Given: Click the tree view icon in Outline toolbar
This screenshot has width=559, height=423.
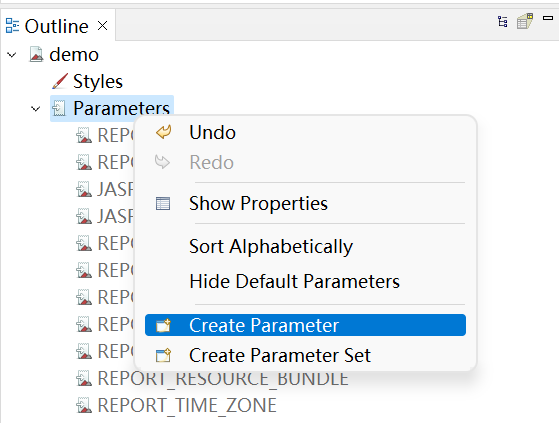Looking at the screenshot, I should pos(503,21).
